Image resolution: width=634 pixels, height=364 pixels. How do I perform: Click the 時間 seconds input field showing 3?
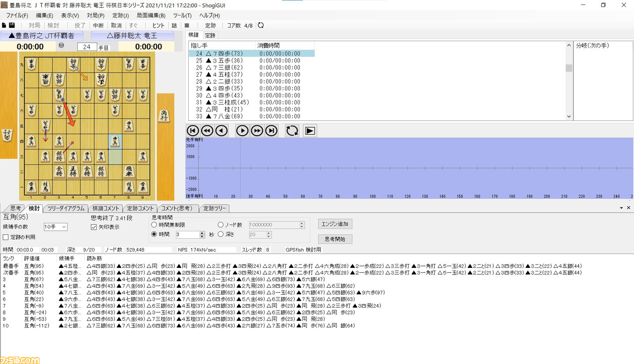coord(188,234)
